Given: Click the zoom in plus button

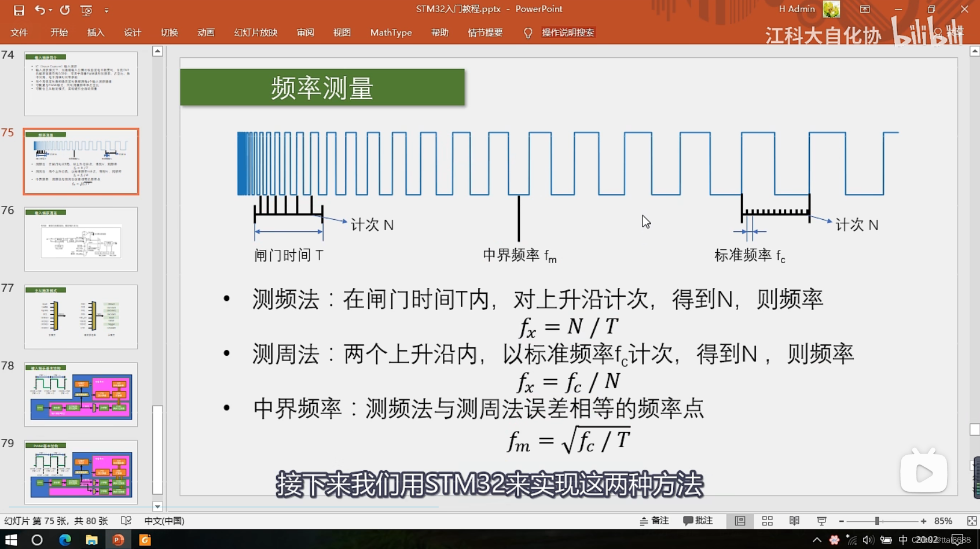Looking at the screenshot, I should click(x=923, y=521).
